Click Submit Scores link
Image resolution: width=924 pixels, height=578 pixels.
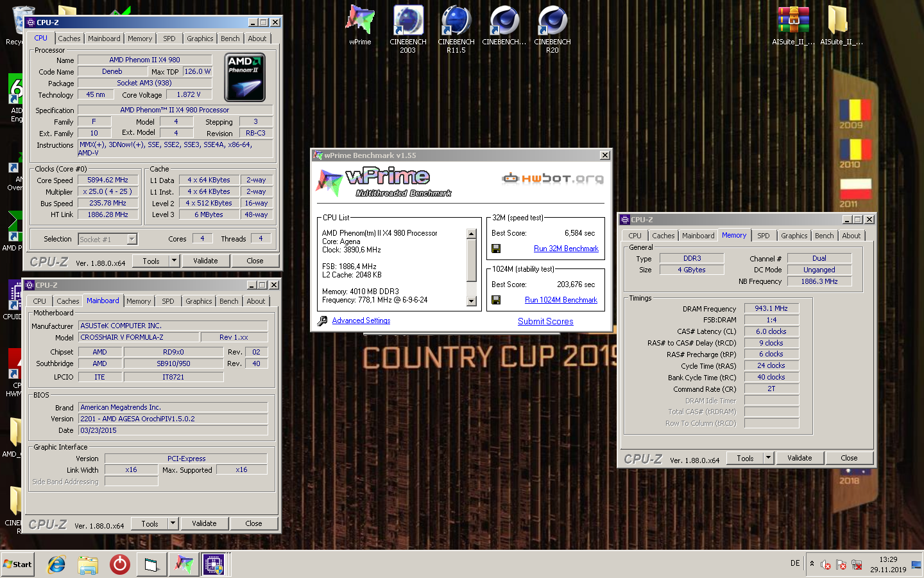pos(545,321)
